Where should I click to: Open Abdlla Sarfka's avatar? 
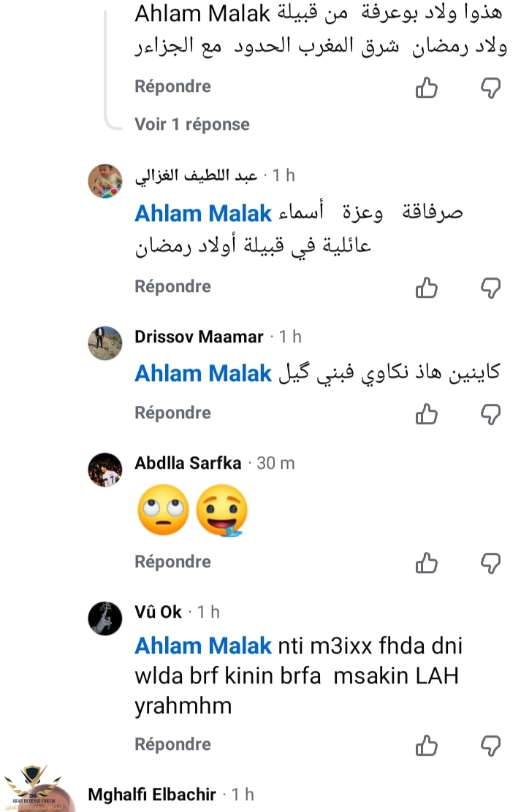(x=104, y=470)
